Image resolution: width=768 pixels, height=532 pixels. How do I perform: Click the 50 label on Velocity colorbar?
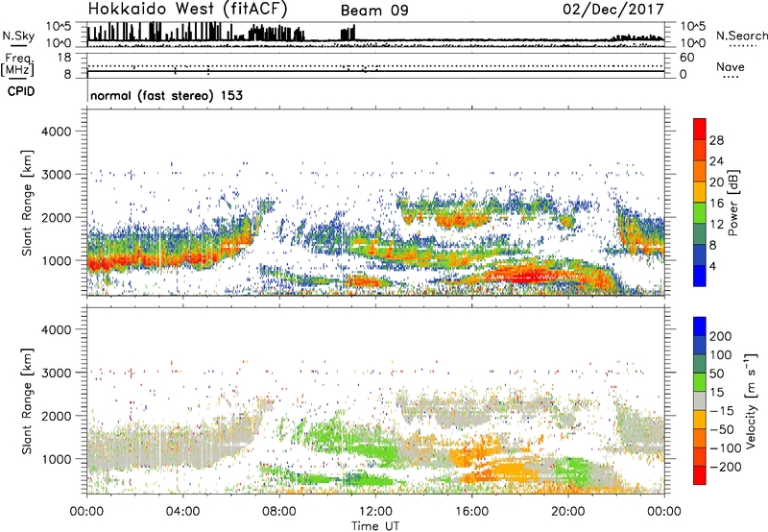[716, 374]
